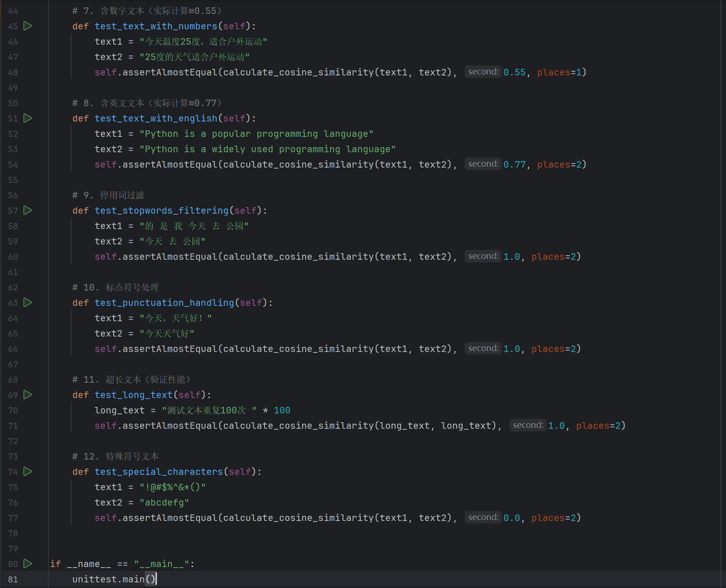Image resolution: width=726 pixels, height=588 pixels.
Task: Click the "__main__" string on line 80
Action: (162, 564)
